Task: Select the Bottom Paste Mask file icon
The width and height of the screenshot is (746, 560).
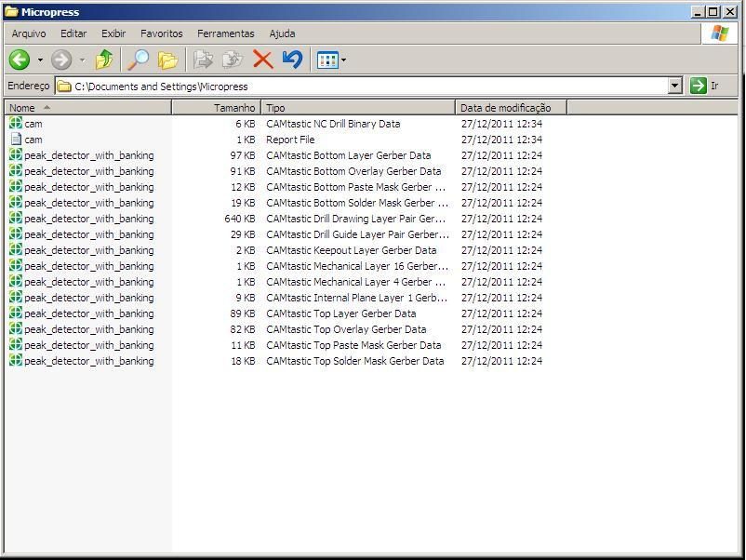Action: click(x=16, y=186)
